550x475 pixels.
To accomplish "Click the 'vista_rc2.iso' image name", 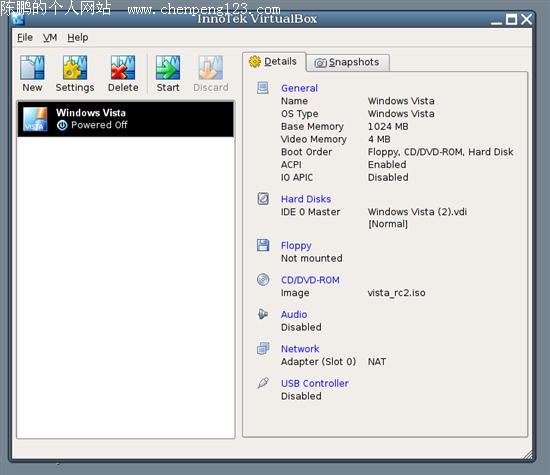I will coord(396,293).
